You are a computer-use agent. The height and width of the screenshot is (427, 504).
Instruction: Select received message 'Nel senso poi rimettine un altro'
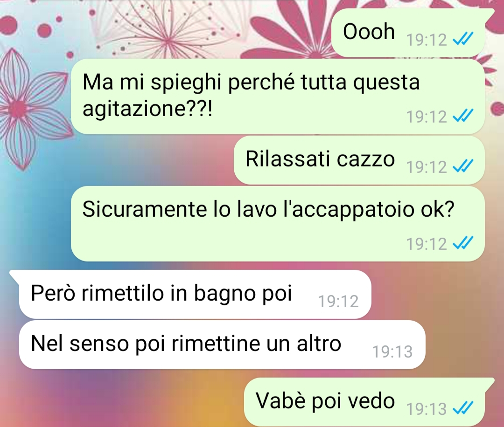(x=222, y=344)
